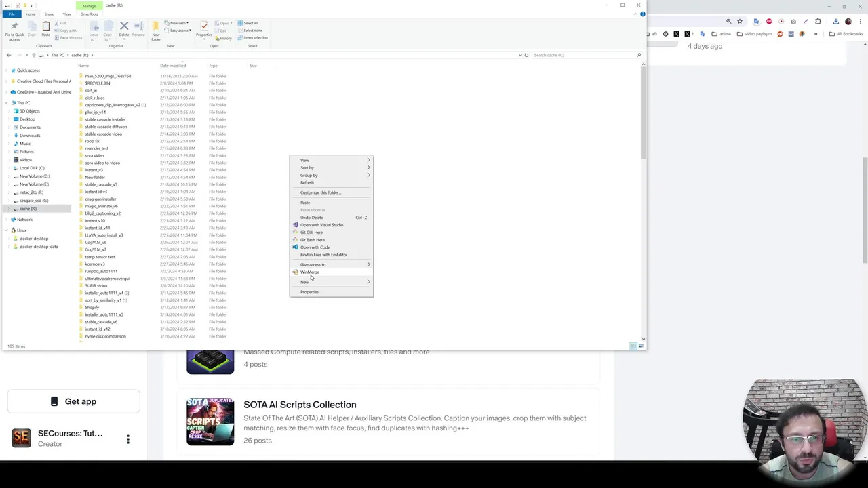Click the SOTA AI Scripts thumbnail image

pos(210,422)
